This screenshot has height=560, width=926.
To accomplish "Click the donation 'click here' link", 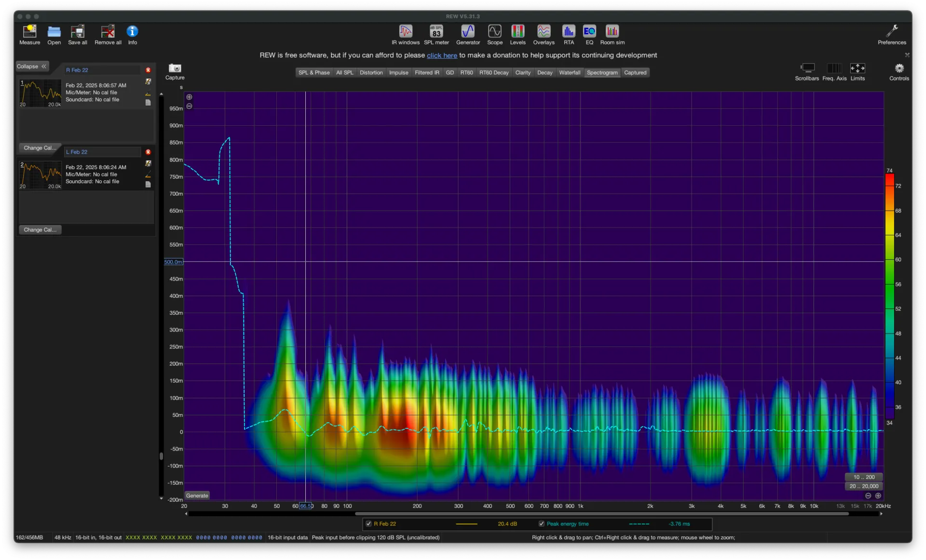I will pos(441,55).
